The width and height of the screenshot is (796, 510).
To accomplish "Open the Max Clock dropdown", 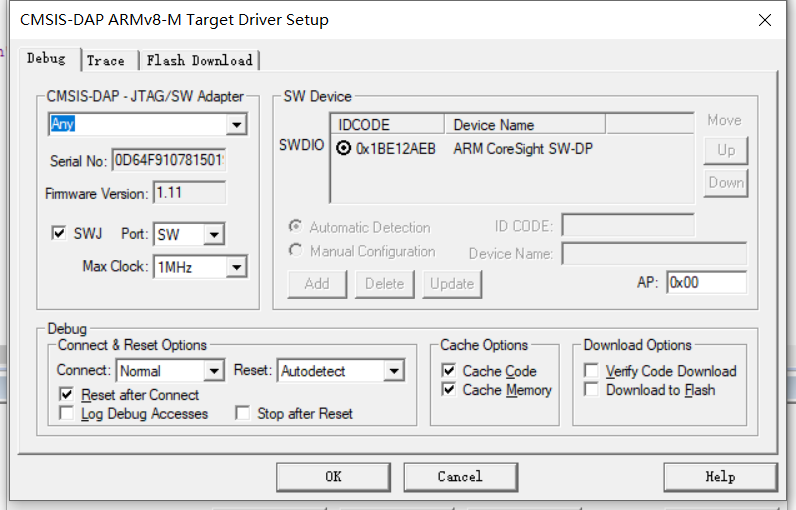I will tap(237, 267).
